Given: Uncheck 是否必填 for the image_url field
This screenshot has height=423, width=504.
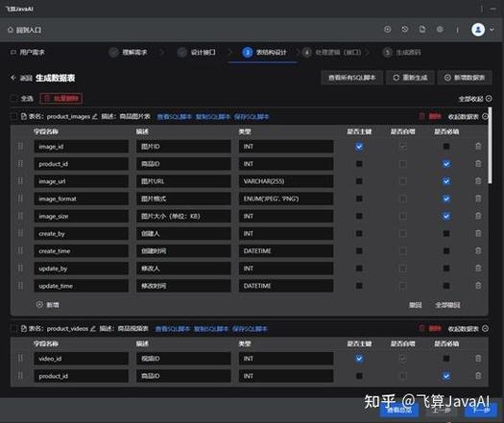Looking at the screenshot, I should (x=446, y=181).
